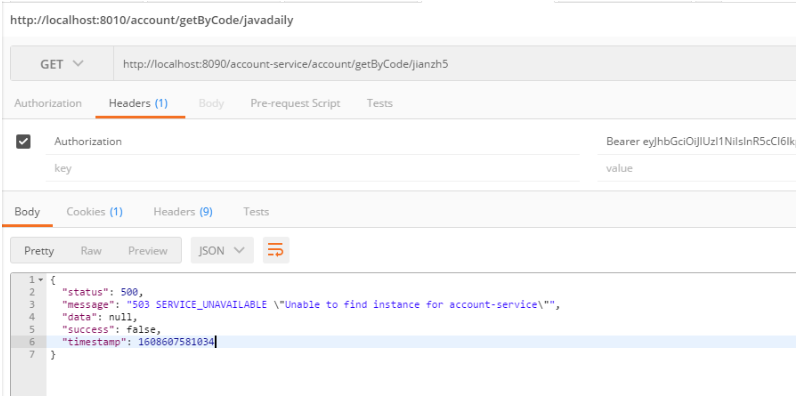Open response Headers (9) tab
Screen dimensions: 800x396
[x=183, y=211]
